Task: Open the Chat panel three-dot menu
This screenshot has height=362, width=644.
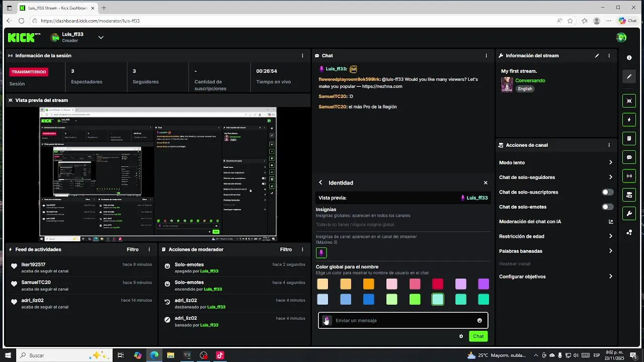Action: coord(486,56)
